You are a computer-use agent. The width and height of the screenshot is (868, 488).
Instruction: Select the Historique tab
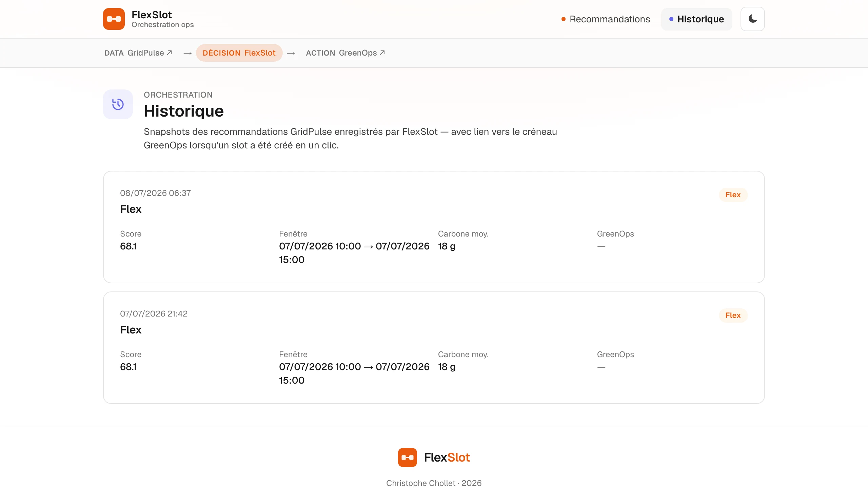tap(696, 19)
